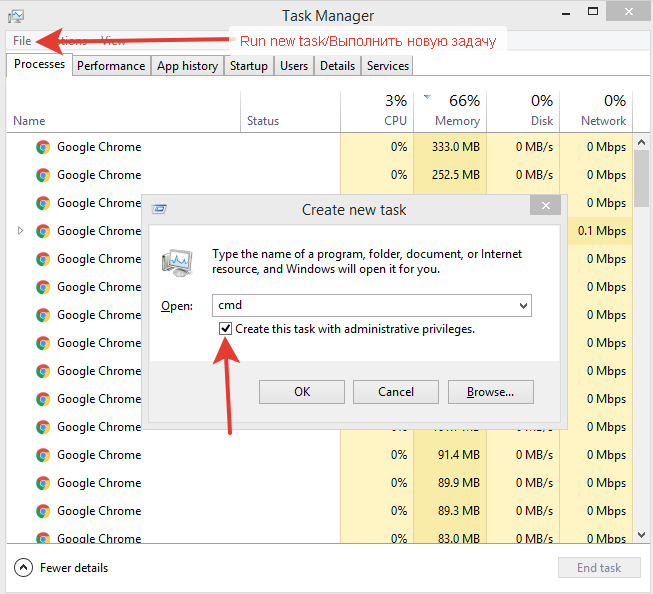The width and height of the screenshot is (653, 594).
Task: Click the process list scrollbar thumb
Action: 641,178
